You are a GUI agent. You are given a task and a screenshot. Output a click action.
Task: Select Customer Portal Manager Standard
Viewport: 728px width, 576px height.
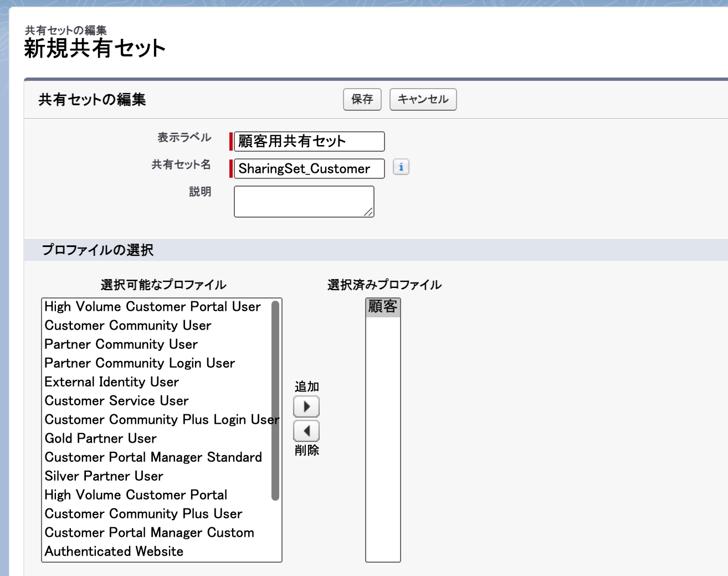tap(157, 457)
